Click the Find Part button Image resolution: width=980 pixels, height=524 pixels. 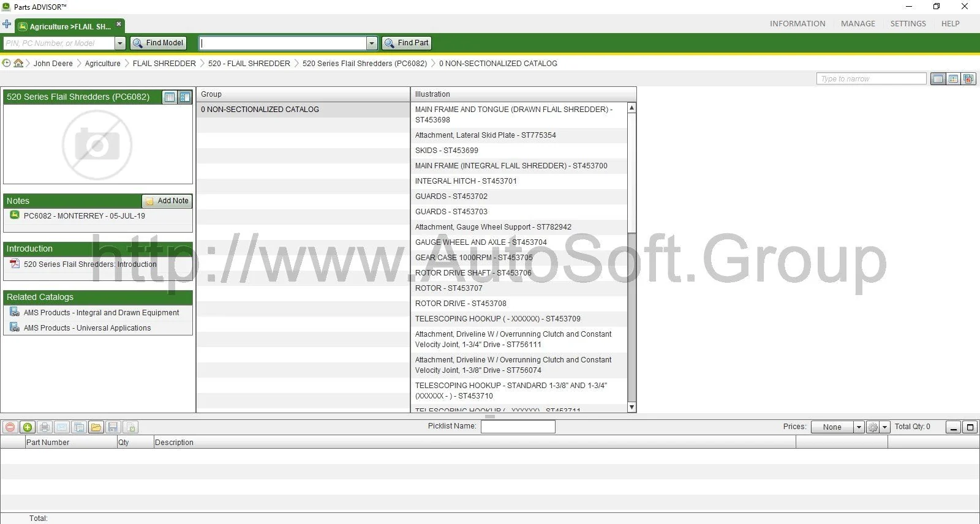(x=407, y=43)
